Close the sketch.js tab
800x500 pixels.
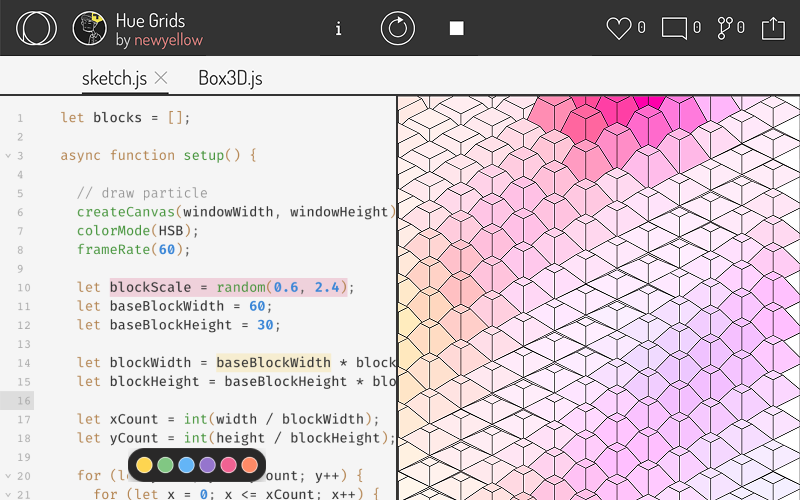click(x=161, y=78)
